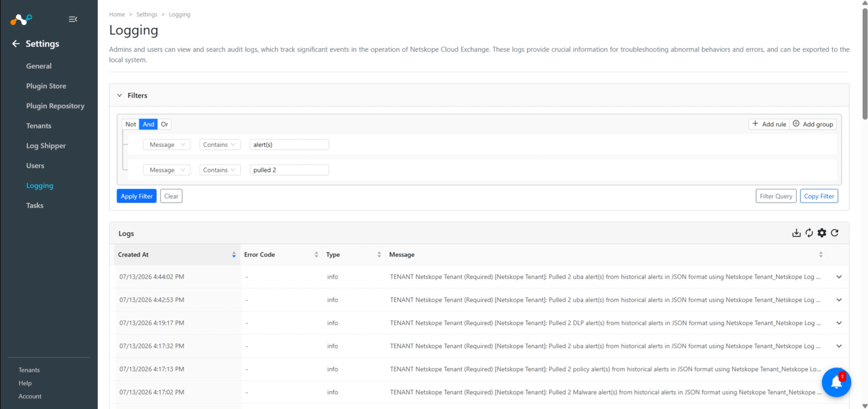Open Contains operator dropdown for pulled 2 rule
The image size is (868, 409).
[220, 170]
